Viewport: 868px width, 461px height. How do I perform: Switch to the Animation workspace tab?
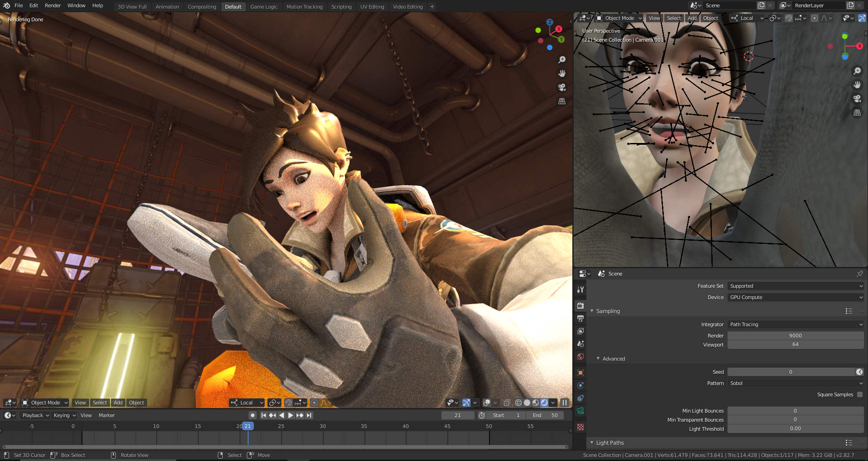point(168,7)
